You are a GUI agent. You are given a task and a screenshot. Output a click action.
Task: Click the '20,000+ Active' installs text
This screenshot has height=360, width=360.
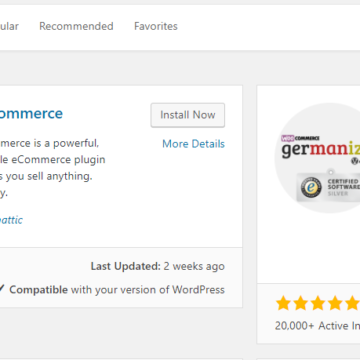pyautogui.click(x=317, y=325)
